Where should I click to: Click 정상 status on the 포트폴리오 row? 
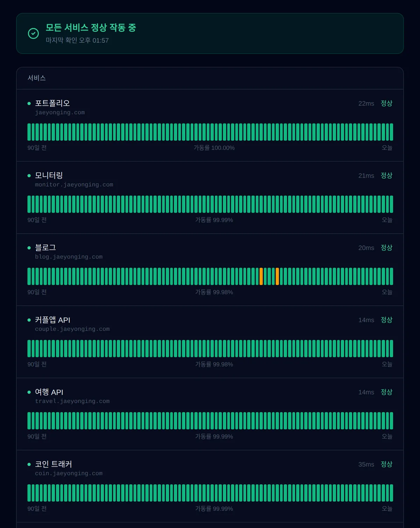pos(386,103)
